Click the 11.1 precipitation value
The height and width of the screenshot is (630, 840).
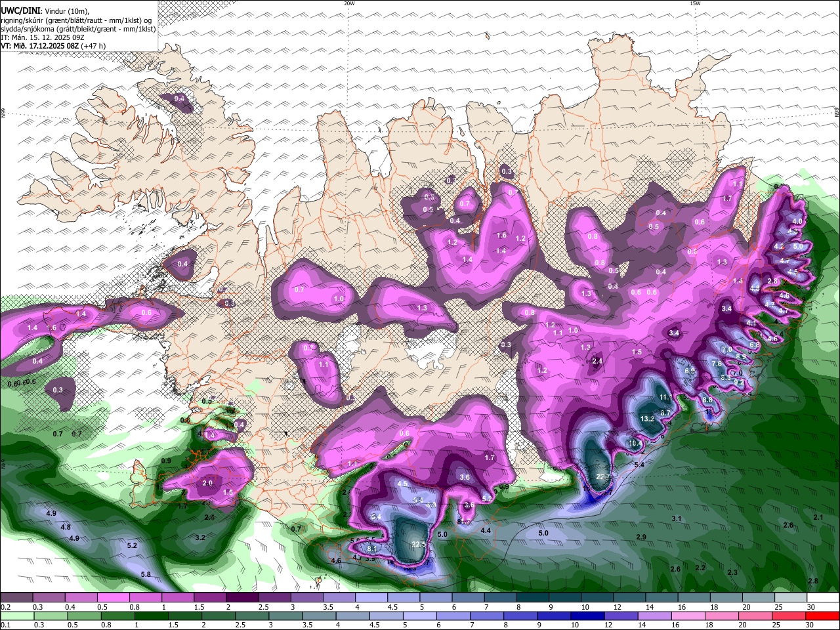coord(665,398)
